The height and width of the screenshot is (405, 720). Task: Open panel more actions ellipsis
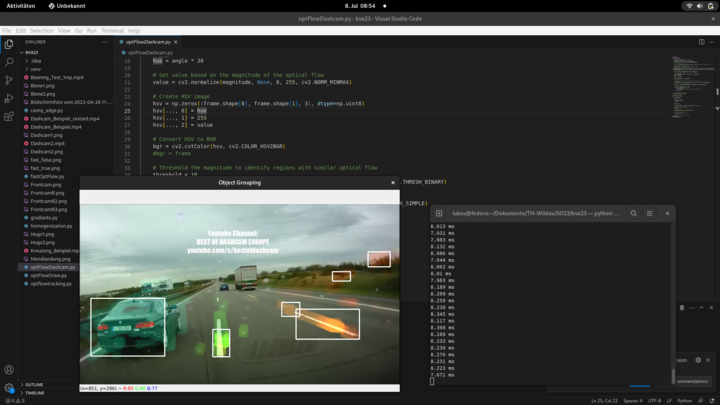click(692, 308)
